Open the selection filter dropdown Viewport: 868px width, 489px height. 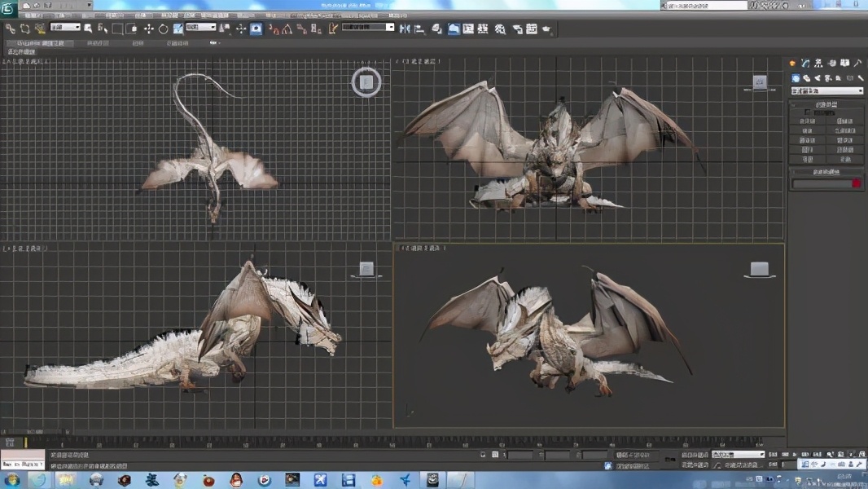[x=65, y=27]
